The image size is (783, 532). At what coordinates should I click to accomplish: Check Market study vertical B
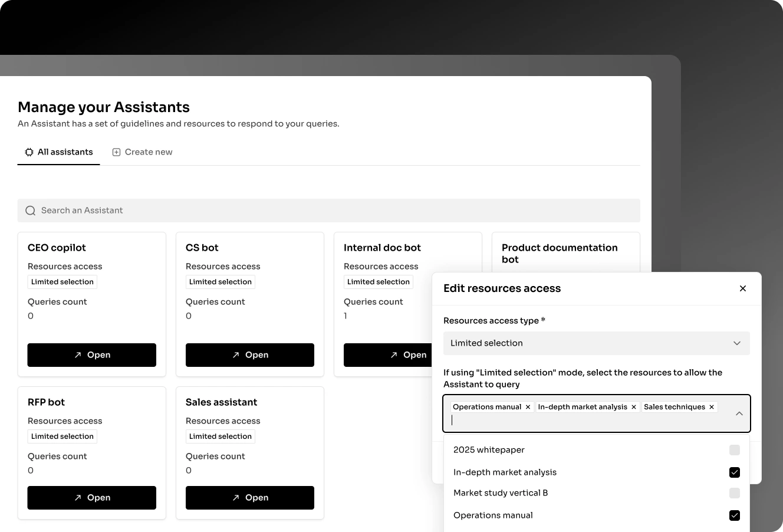(x=735, y=493)
